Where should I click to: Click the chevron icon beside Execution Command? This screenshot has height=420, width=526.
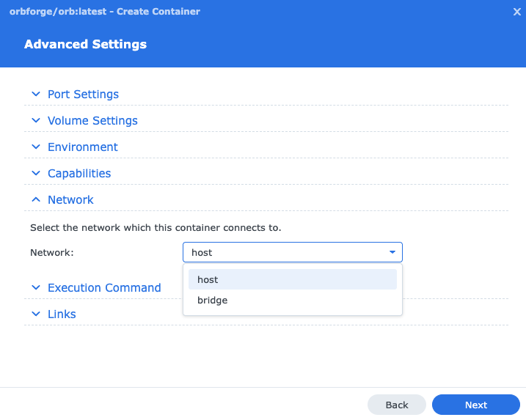tap(35, 288)
